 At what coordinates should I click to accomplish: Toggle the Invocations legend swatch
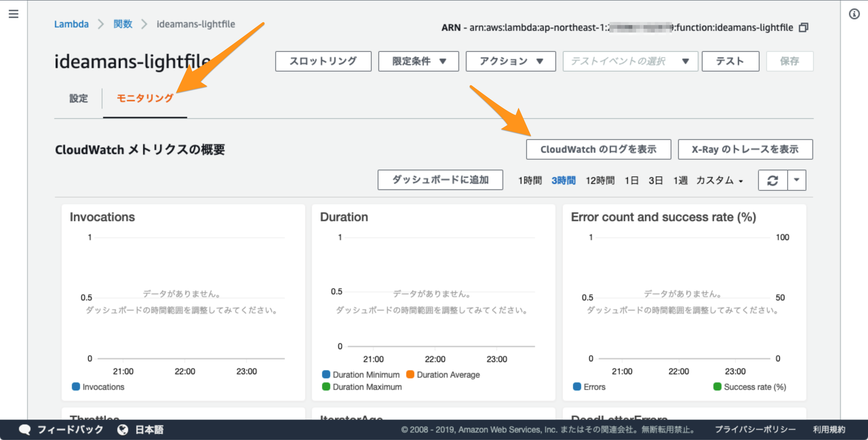pos(76,386)
